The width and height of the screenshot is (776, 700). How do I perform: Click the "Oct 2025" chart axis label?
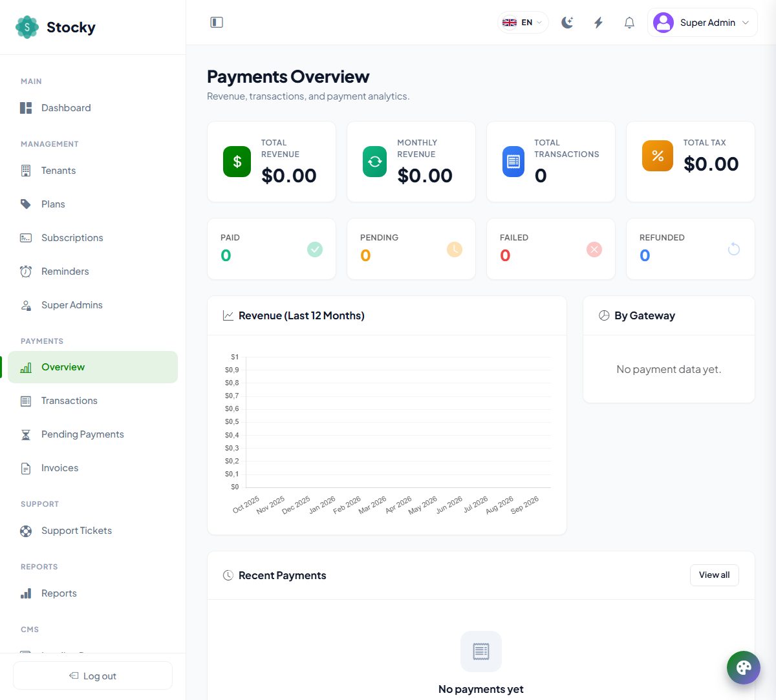click(x=246, y=505)
